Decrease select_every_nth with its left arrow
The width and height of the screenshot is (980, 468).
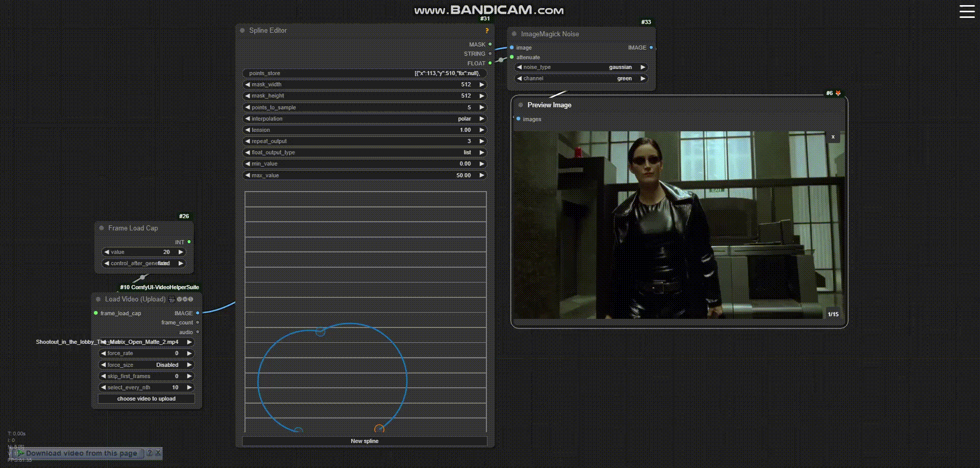103,388
